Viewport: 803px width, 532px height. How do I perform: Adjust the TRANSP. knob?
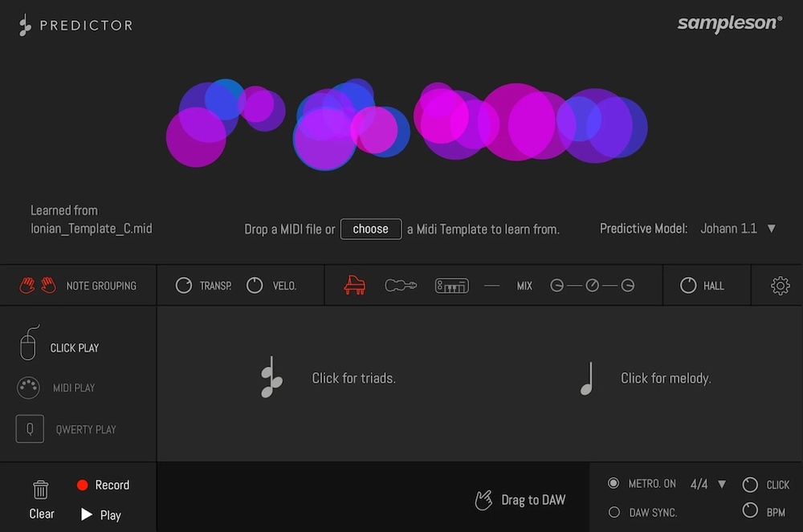[183, 286]
